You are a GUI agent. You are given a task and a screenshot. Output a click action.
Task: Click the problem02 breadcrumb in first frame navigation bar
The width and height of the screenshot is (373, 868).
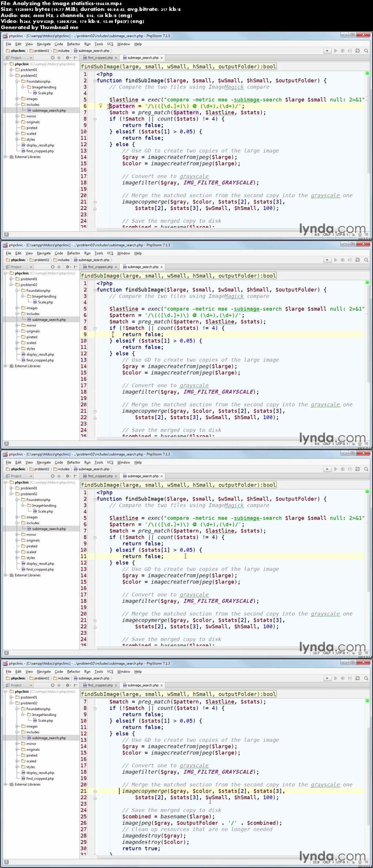(x=39, y=51)
